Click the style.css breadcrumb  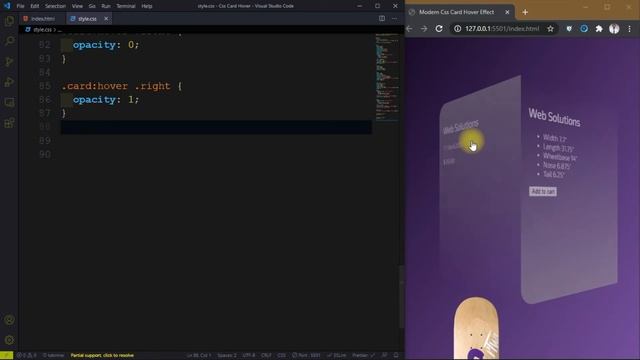pos(42,30)
